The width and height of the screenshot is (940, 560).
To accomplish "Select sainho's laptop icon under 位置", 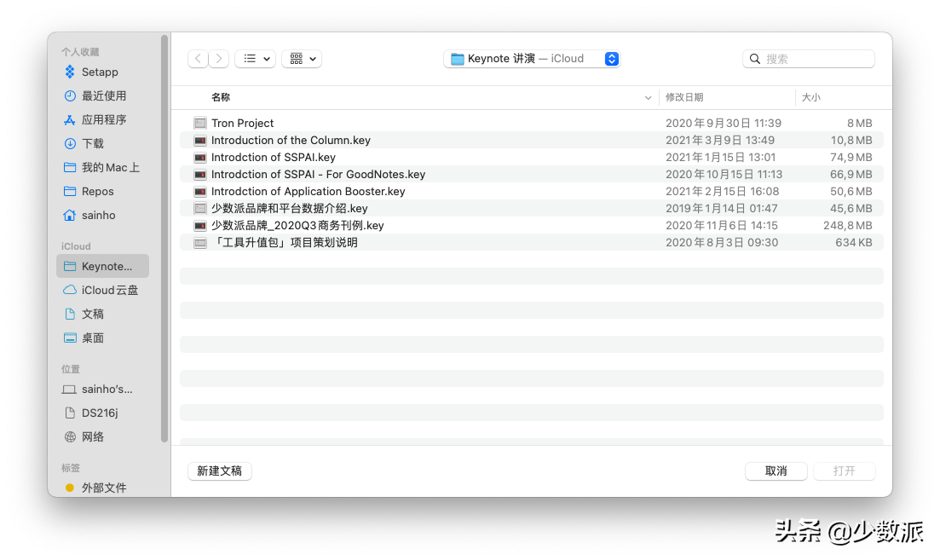I will click(x=70, y=390).
